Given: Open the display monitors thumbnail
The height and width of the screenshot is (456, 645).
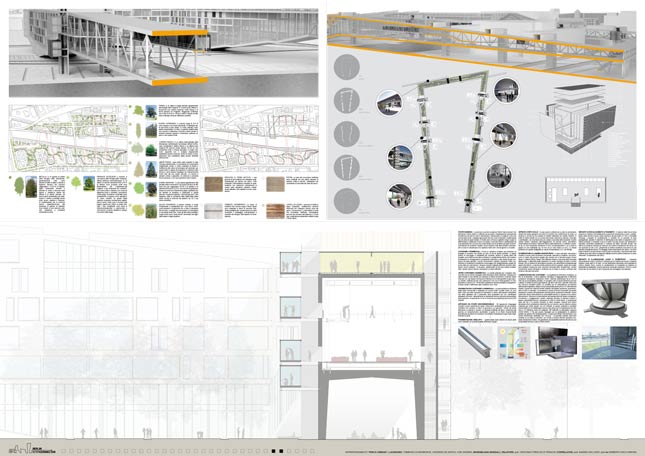Looking at the screenshot, I should tap(556, 343).
